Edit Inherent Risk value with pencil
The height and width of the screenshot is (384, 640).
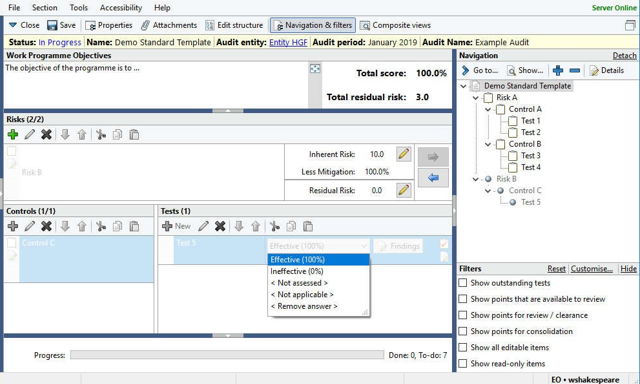[403, 154]
